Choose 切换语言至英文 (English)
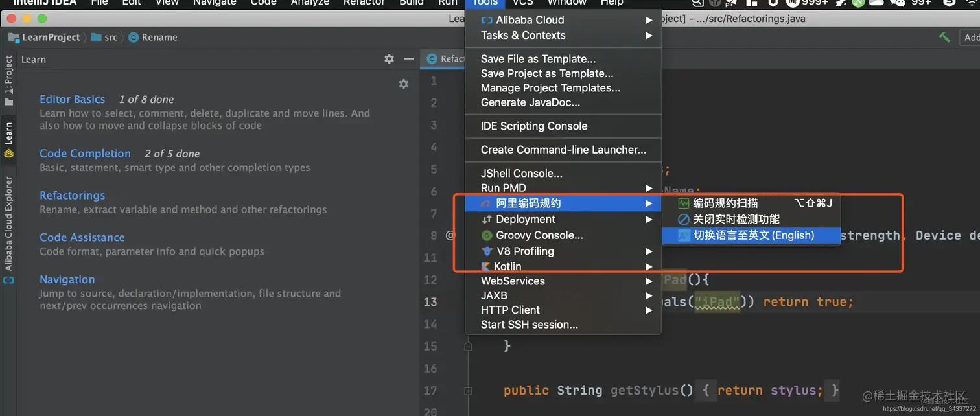The image size is (980, 416). [751, 235]
